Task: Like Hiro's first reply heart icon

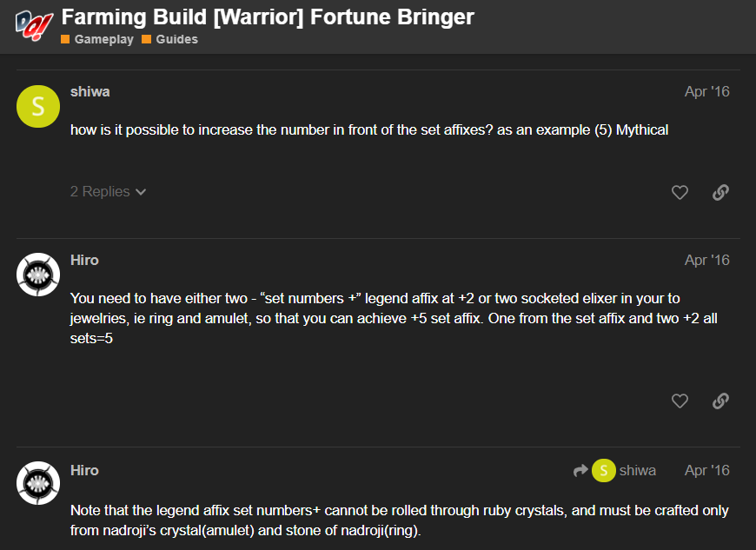Action: 680,401
